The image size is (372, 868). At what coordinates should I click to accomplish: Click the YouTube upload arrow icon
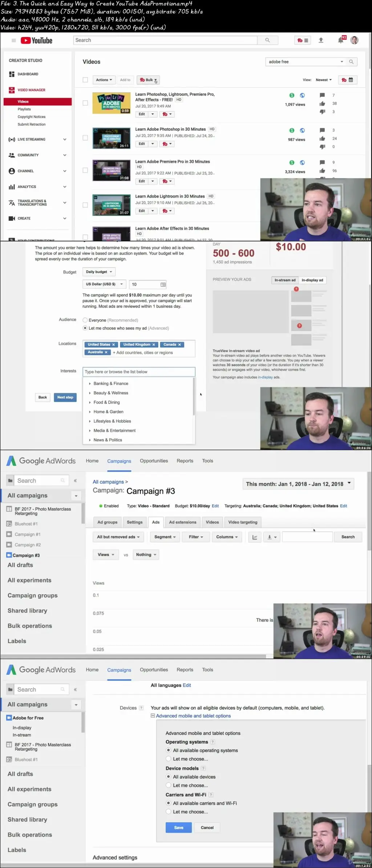tap(321, 40)
